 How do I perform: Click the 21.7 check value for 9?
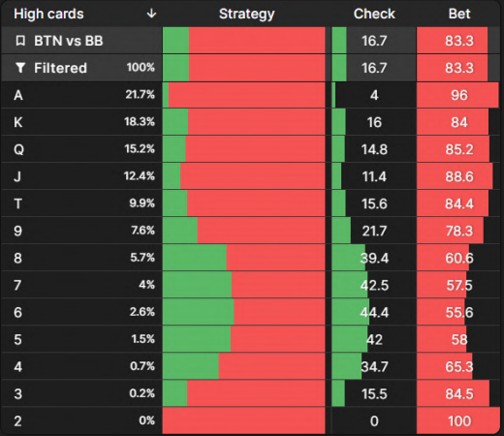pyautogui.click(x=374, y=231)
